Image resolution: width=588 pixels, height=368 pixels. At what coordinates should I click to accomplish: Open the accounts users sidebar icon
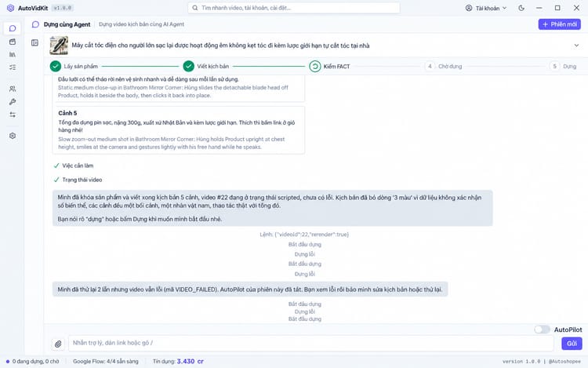pyautogui.click(x=13, y=89)
